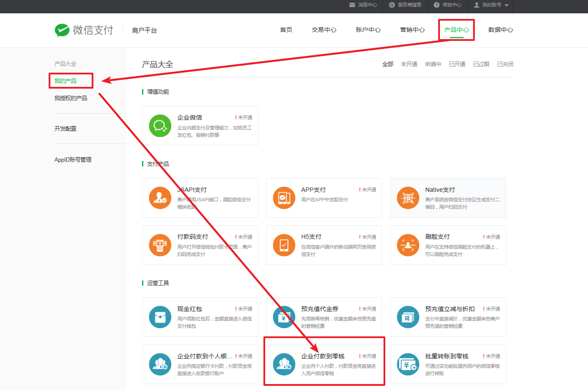
Task: Click the 批量转账到零钱 product title
Action: pos(447,356)
